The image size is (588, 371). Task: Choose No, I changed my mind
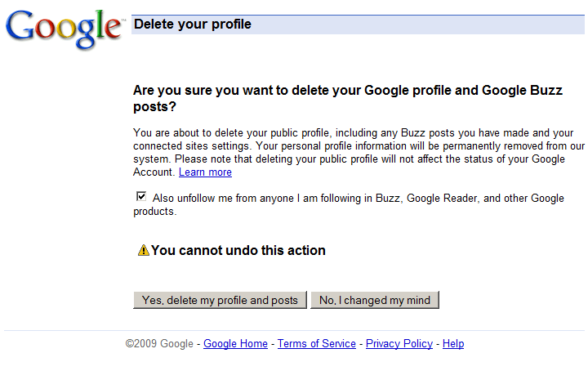375,300
